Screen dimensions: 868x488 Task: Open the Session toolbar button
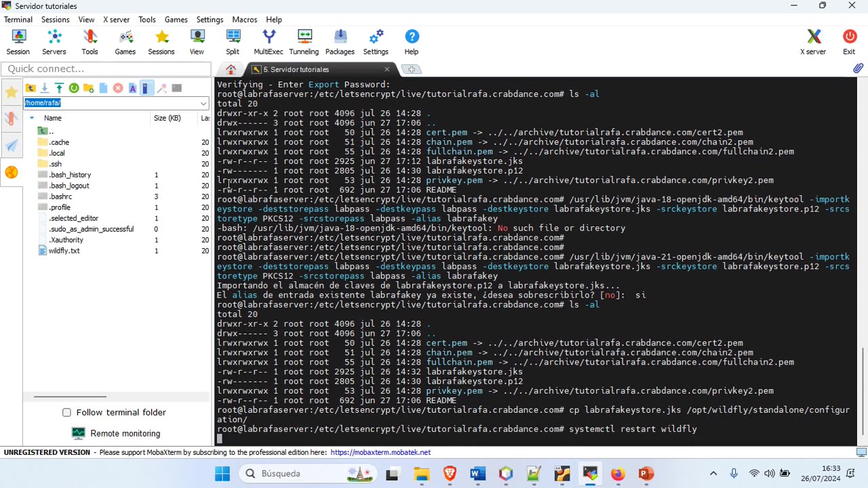pos(18,42)
